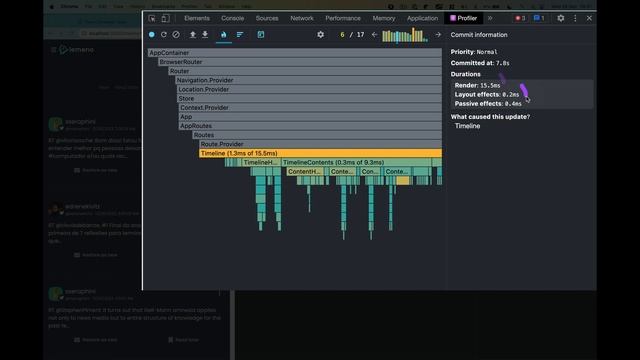Open DevTools customize menu
The height and width of the screenshot is (360, 640).
[x=575, y=18]
